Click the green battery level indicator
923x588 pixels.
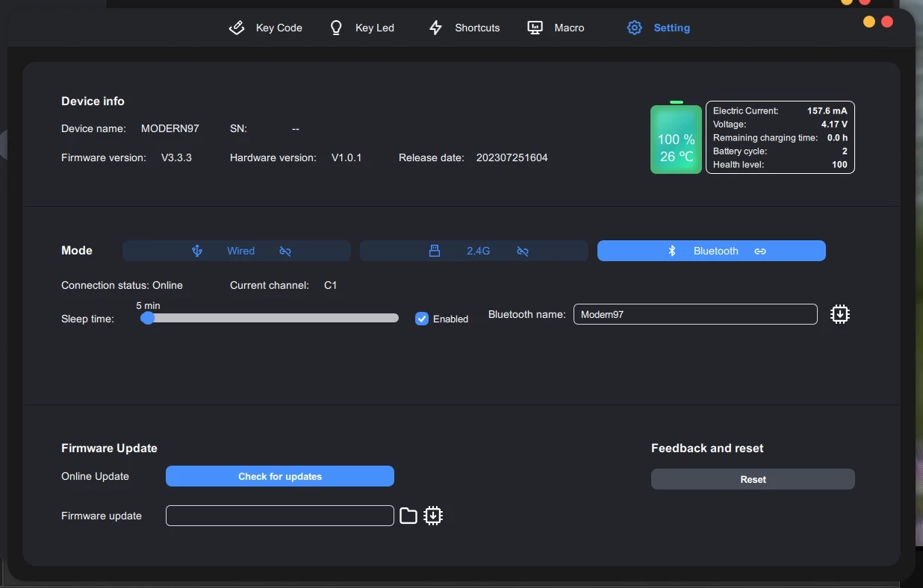677,140
